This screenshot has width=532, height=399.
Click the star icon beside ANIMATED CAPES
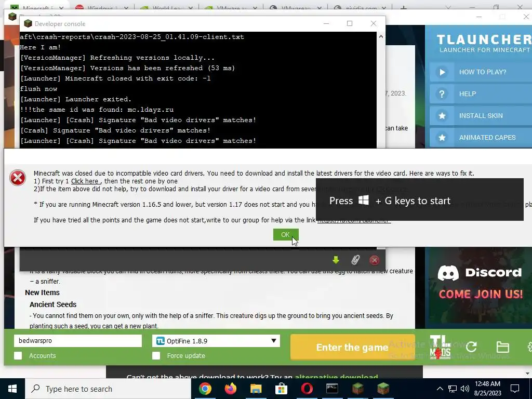point(442,138)
